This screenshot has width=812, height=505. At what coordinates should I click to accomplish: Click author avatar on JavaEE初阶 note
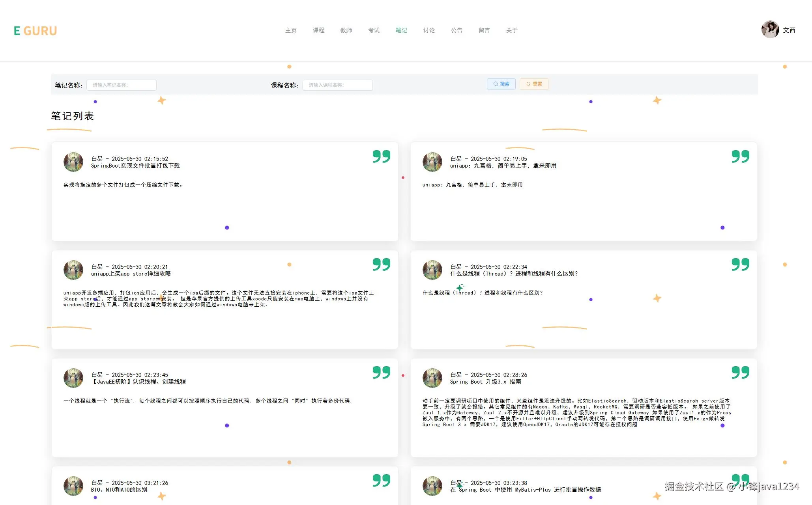coord(73,378)
